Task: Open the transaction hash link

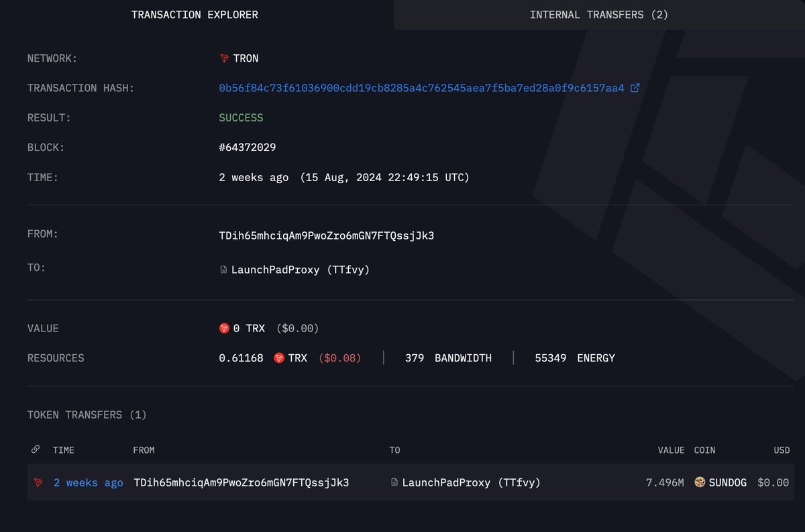Action: point(422,88)
